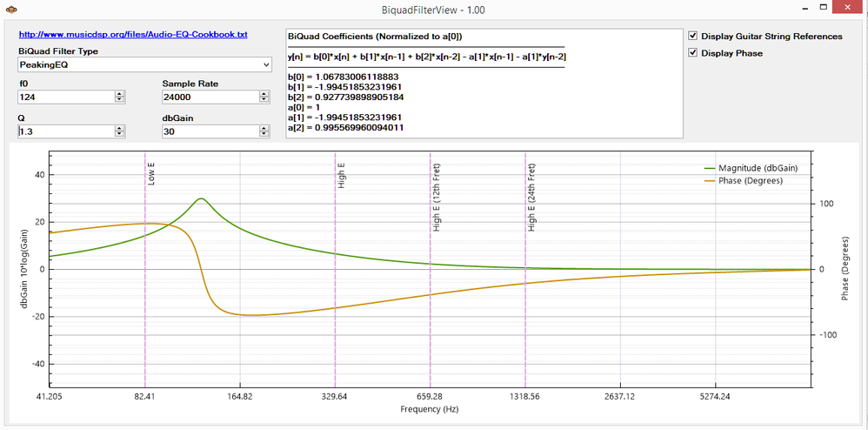
Task: Click the a[1] = -1.99451853231961 coefficient line
Action: (x=345, y=118)
